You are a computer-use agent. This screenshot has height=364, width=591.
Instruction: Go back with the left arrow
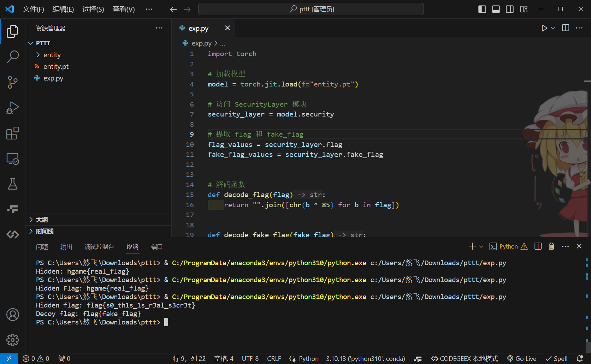(173, 9)
